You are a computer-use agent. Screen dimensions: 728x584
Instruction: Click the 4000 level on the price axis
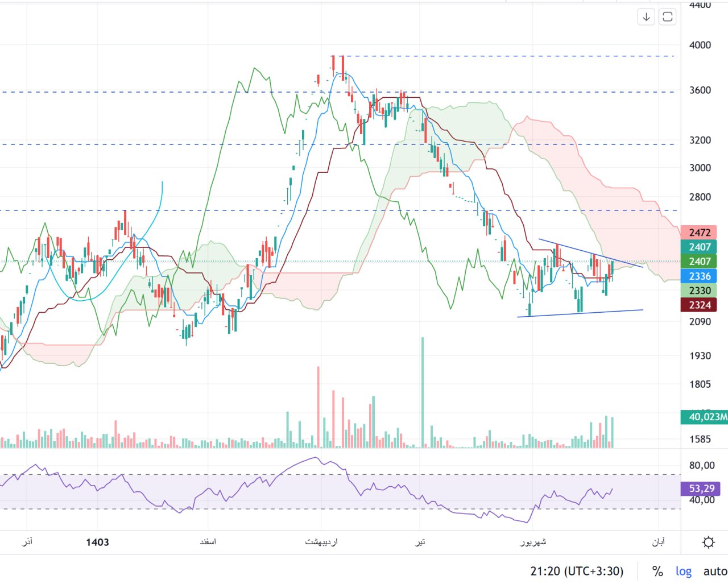[x=700, y=45]
